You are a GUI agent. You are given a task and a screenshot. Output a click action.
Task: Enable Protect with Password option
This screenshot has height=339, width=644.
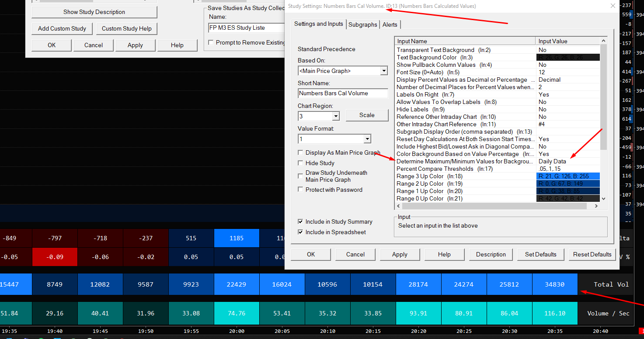coord(300,190)
